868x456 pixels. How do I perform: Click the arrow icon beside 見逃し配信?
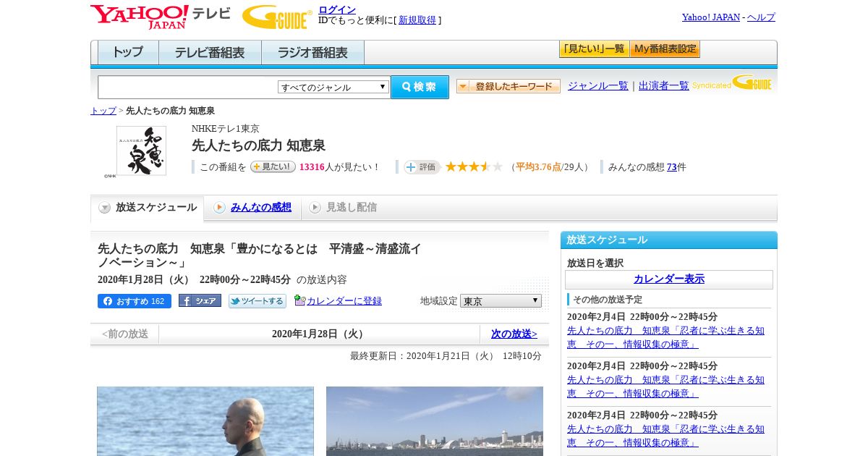[315, 208]
